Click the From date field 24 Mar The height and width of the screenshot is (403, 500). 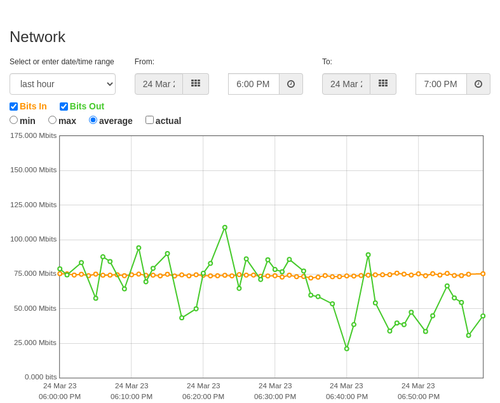[159, 84]
